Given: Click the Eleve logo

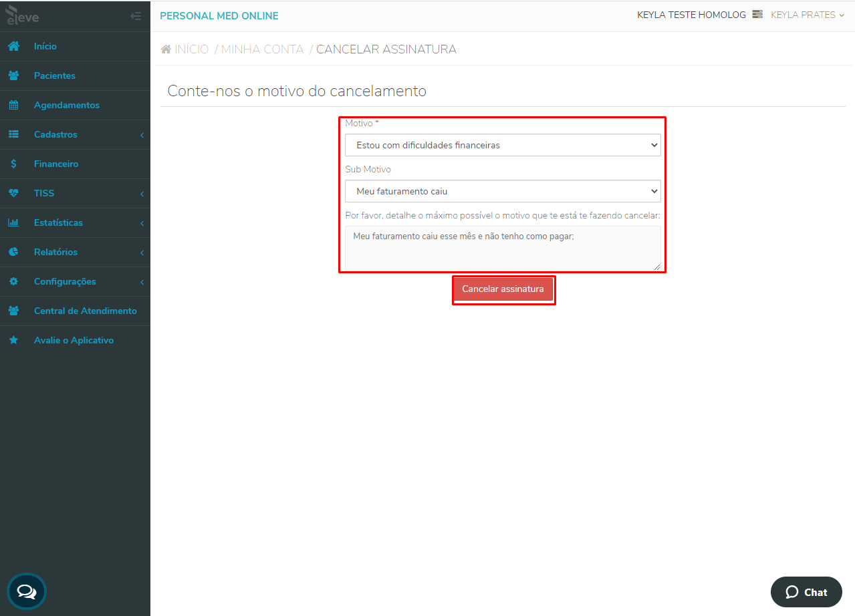Looking at the screenshot, I should (22, 15).
